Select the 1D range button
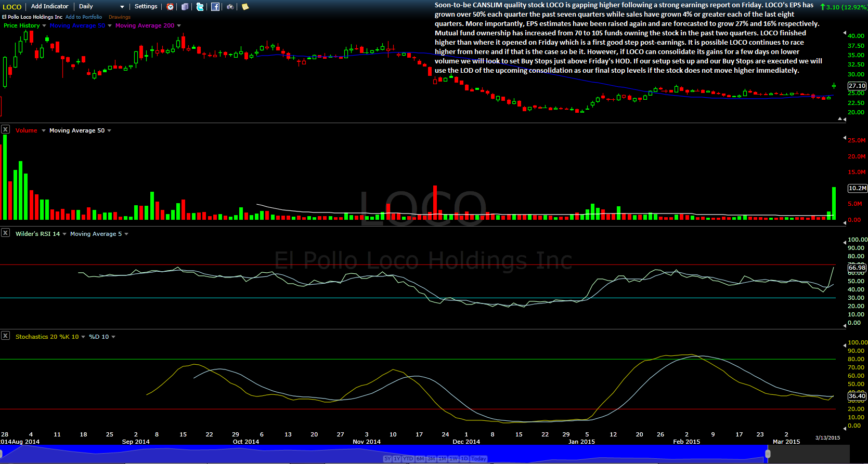Viewport: 868px width, 464px height. click(x=464, y=458)
